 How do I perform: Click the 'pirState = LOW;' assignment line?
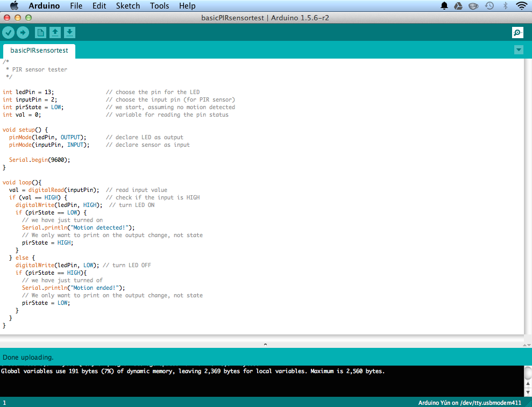[46, 303]
